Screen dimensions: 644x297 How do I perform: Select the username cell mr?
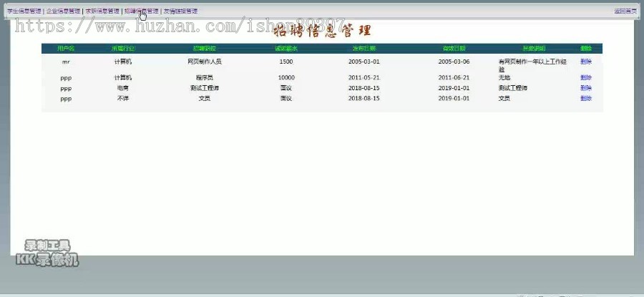click(66, 62)
